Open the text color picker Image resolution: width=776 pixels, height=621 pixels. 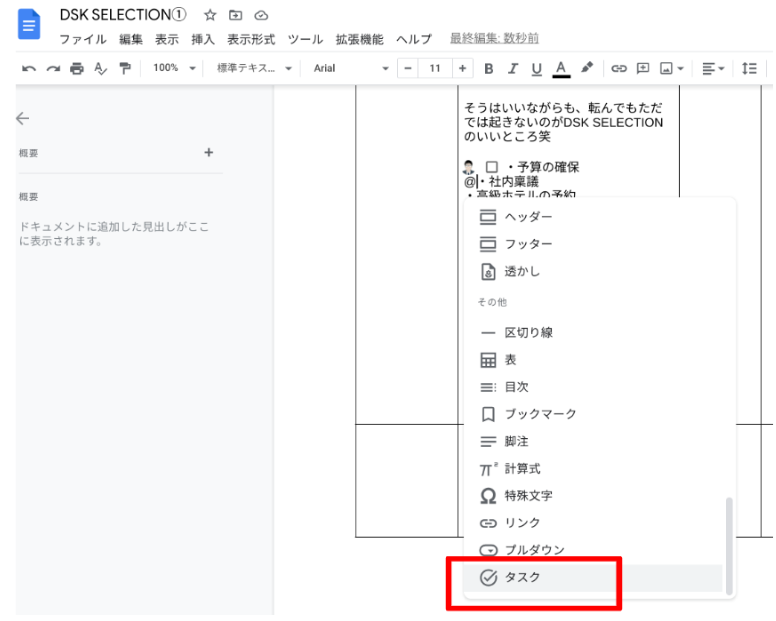pos(561,69)
